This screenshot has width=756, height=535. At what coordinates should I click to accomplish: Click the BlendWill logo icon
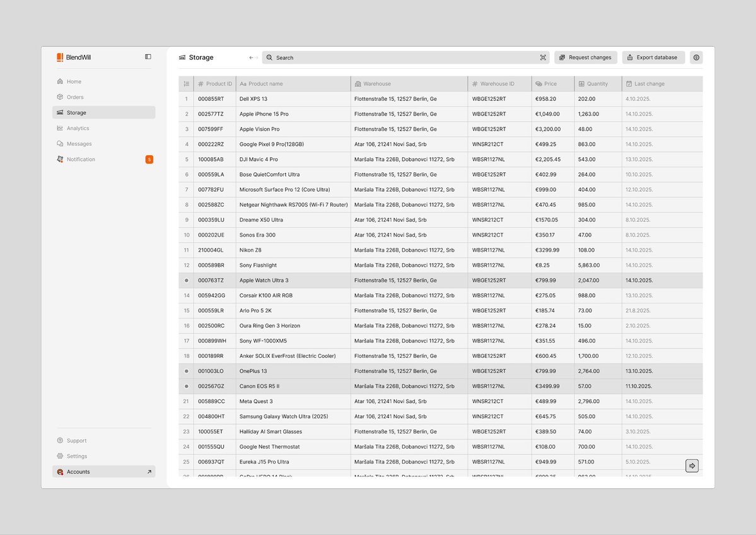60,57
